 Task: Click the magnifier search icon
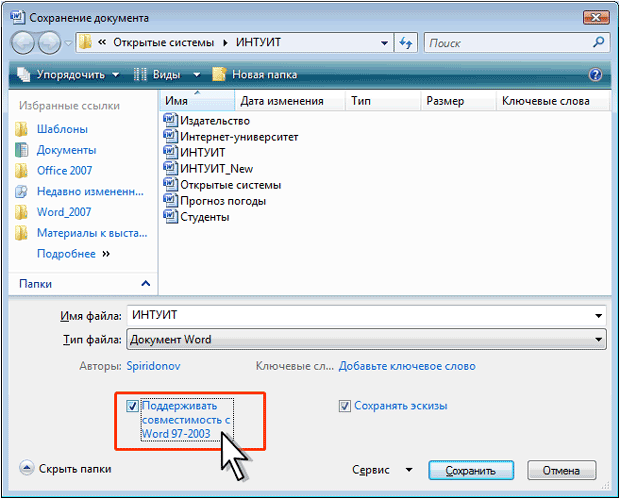[599, 42]
